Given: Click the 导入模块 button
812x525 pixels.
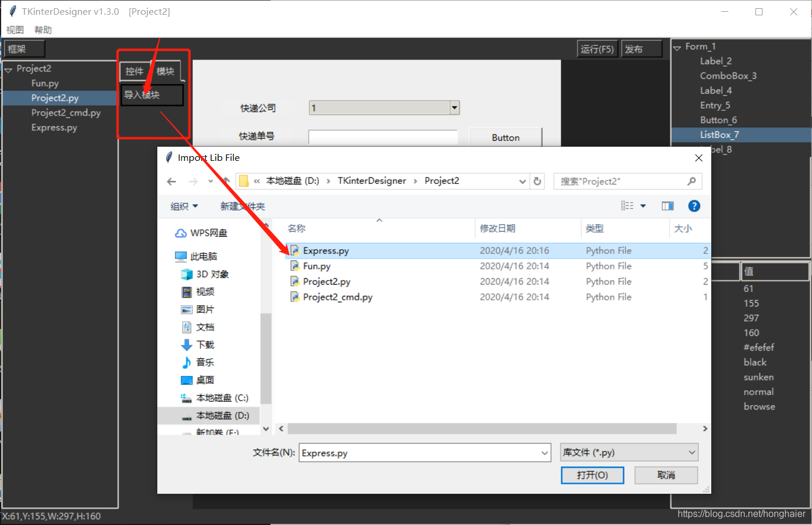Looking at the screenshot, I should point(152,95).
